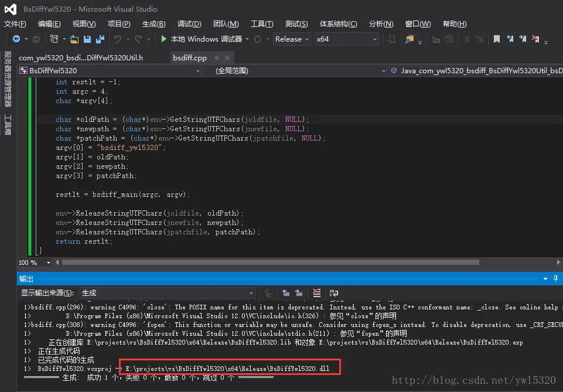Expand the New Project dropdown arrow
The image size is (563, 392).
tap(64, 39)
